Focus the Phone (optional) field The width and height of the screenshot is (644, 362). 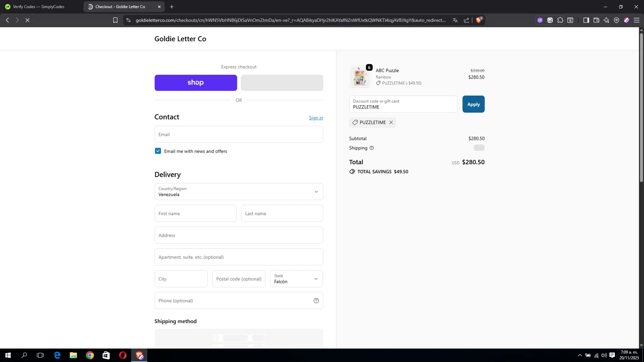(x=239, y=301)
